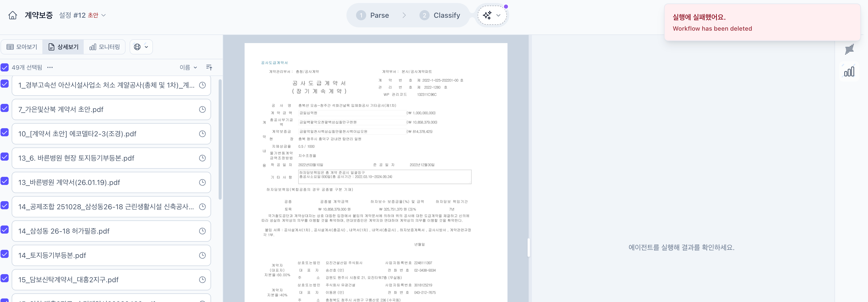868x302 pixels.
Task: Select the Classify step
Action: pyautogui.click(x=440, y=15)
